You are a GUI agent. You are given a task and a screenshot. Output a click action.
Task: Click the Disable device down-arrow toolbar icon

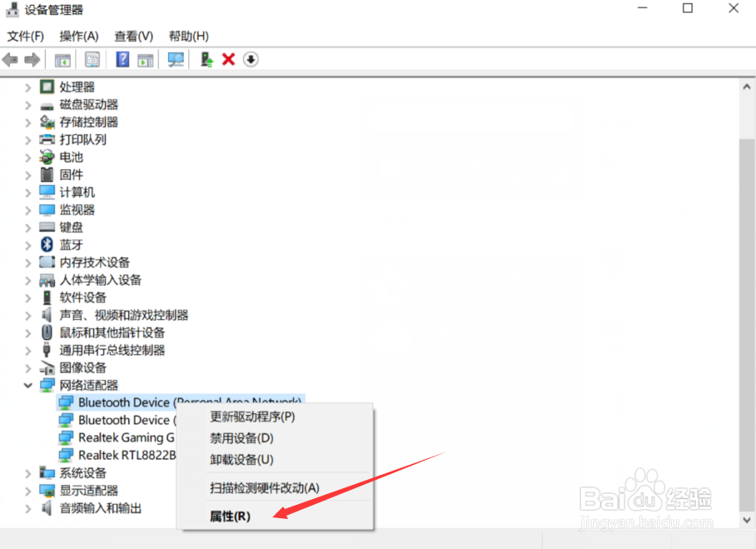point(250,59)
